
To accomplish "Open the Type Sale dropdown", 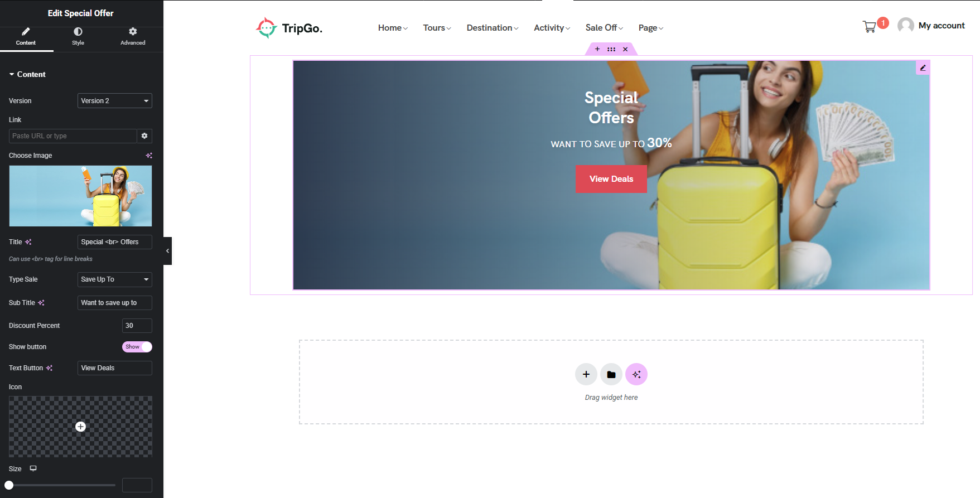I will (115, 279).
